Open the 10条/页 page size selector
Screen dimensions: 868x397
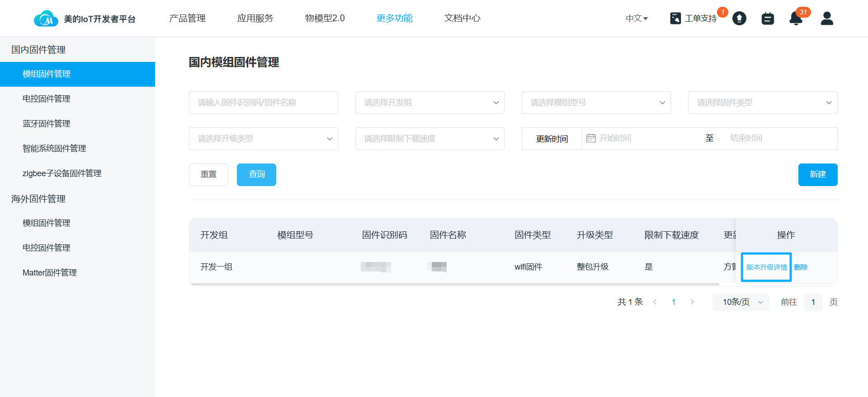point(741,302)
